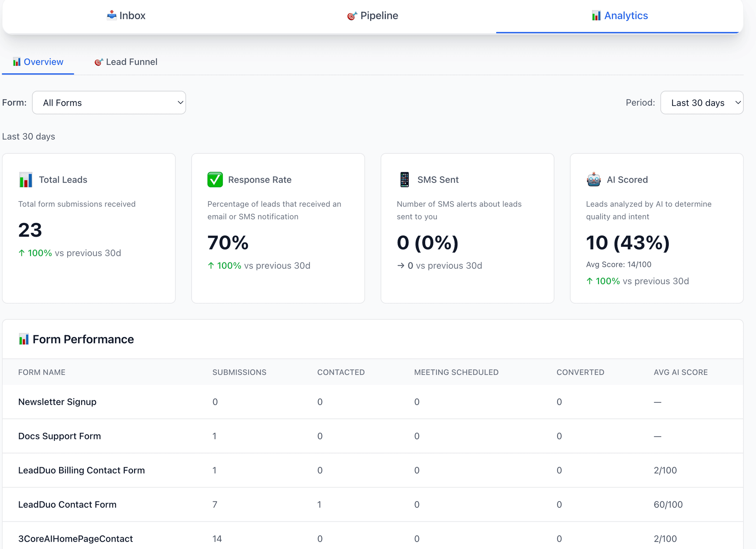756x549 pixels.
Task: Click the robot icon on AI Scored card
Action: (x=594, y=180)
